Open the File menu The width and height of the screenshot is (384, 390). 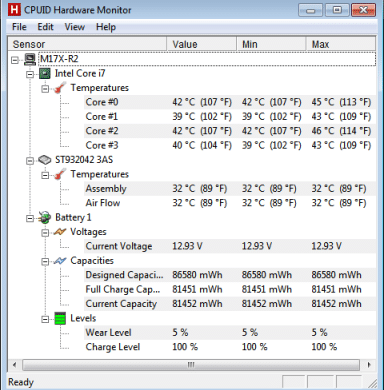(19, 27)
